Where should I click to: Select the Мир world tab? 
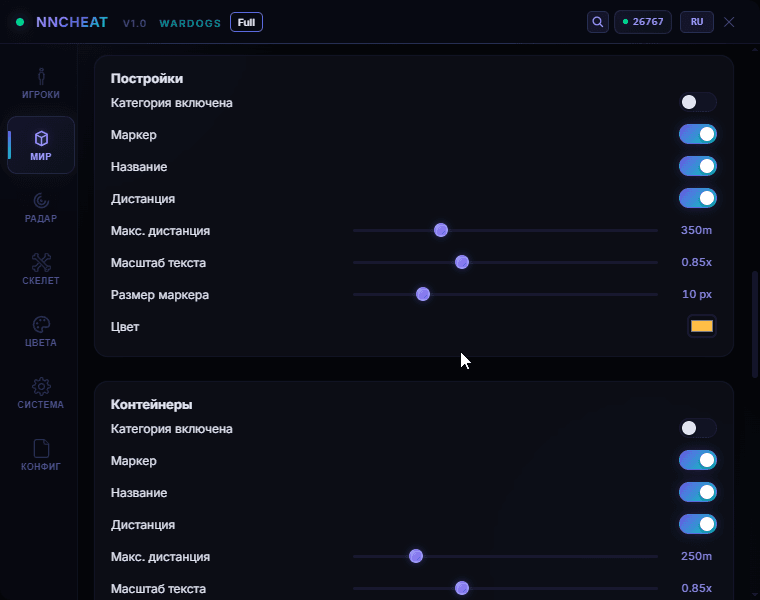41,145
